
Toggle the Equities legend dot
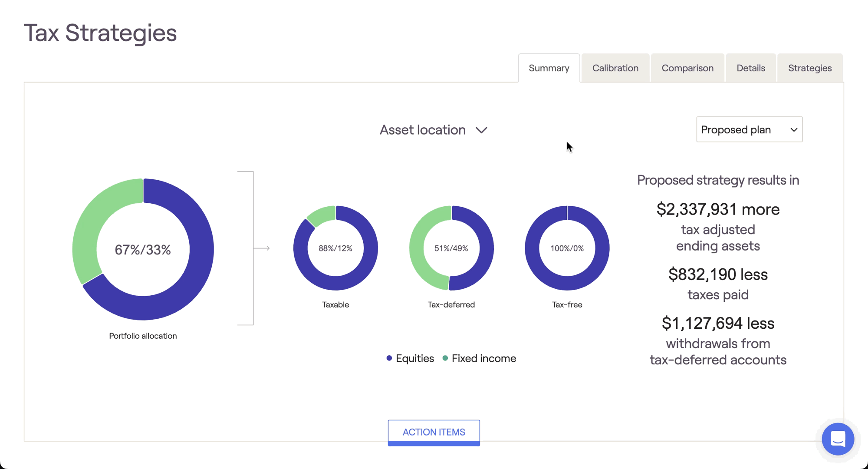(389, 358)
